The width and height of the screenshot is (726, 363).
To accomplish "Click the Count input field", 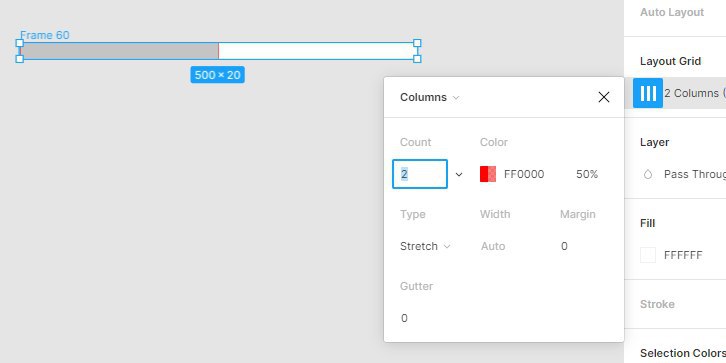I will coord(420,174).
